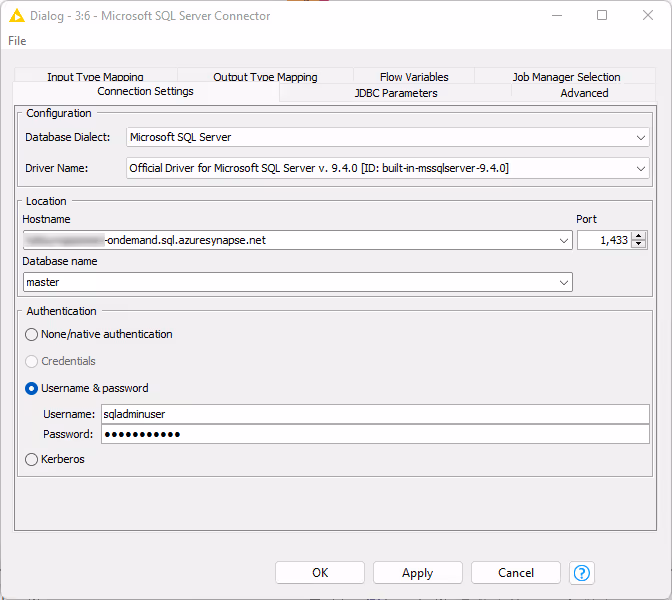The width and height of the screenshot is (672, 600).
Task: Expand the Database name dropdown arrow
Action: click(x=564, y=282)
